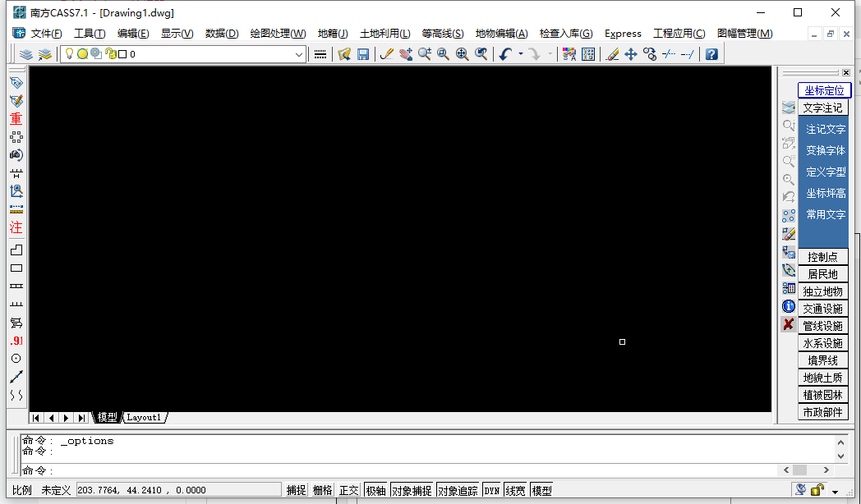Click the Undo arrow icon
The height and width of the screenshot is (504, 861).
(x=504, y=53)
